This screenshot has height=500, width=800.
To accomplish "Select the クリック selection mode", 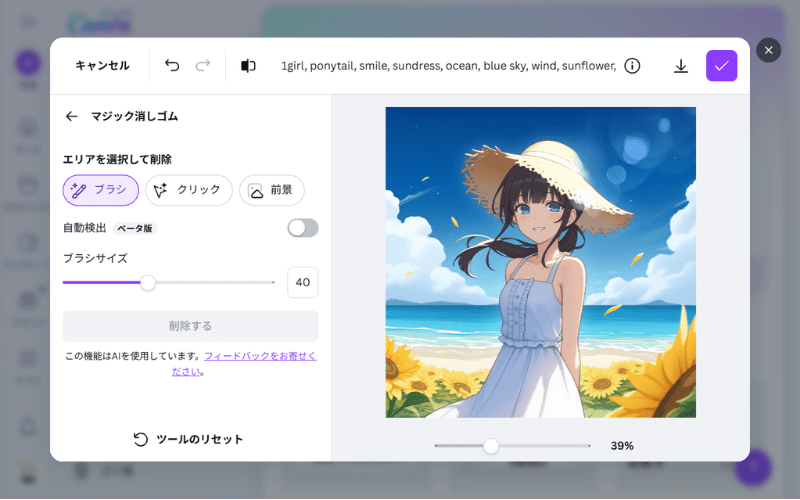I will (x=189, y=190).
